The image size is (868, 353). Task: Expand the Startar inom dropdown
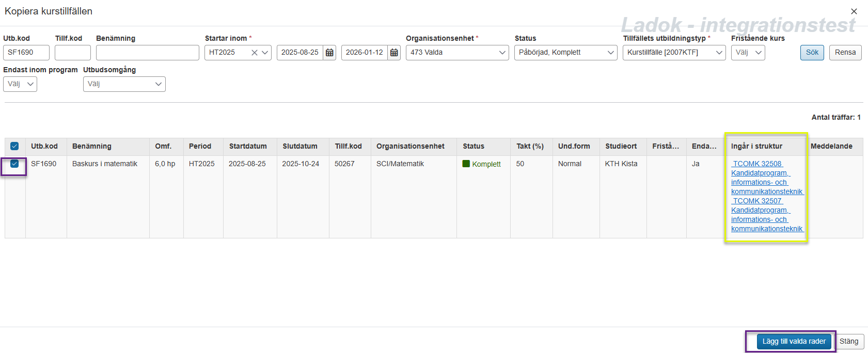[265, 53]
